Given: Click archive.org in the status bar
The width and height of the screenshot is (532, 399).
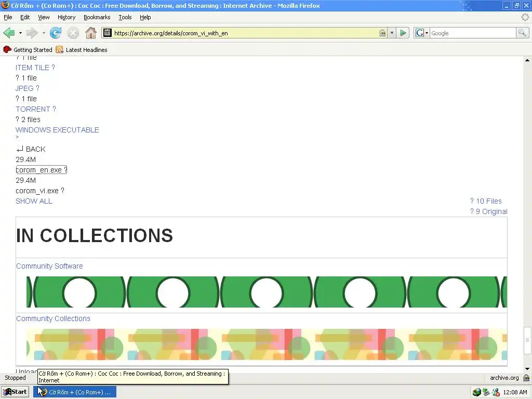Looking at the screenshot, I should coord(504,378).
